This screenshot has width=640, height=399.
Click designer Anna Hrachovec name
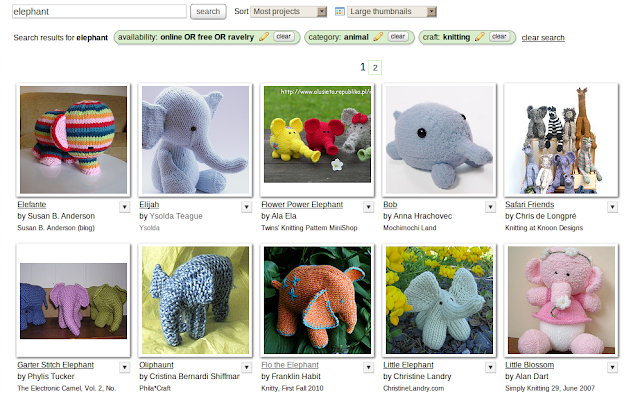tap(422, 216)
